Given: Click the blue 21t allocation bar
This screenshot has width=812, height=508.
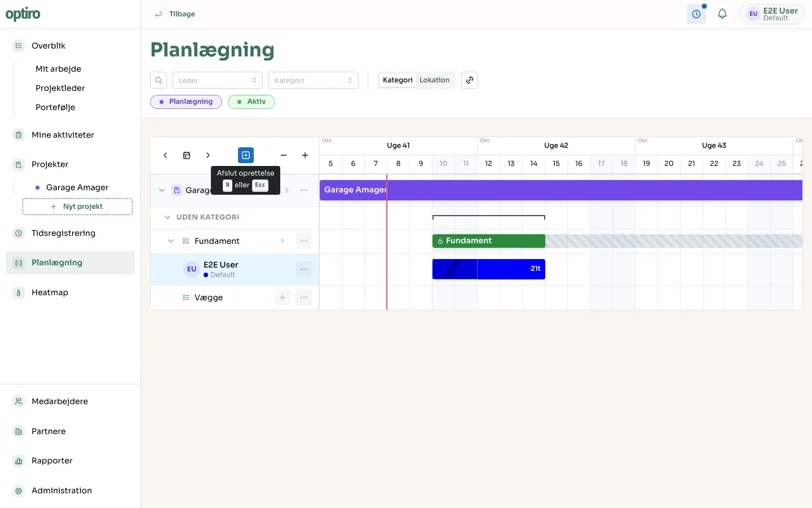Looking at the screenshot, I should tap(489, 269).
